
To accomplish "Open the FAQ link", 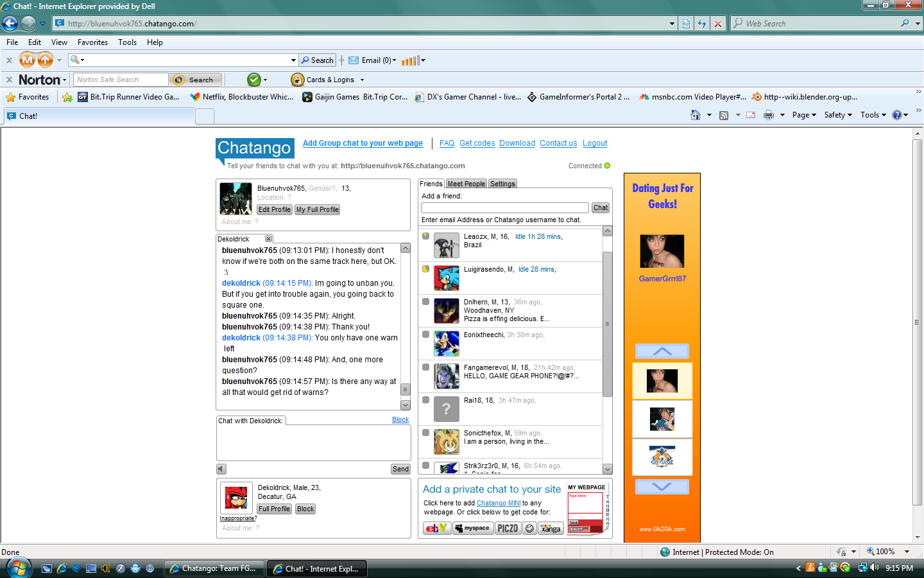I will point(447,143).
